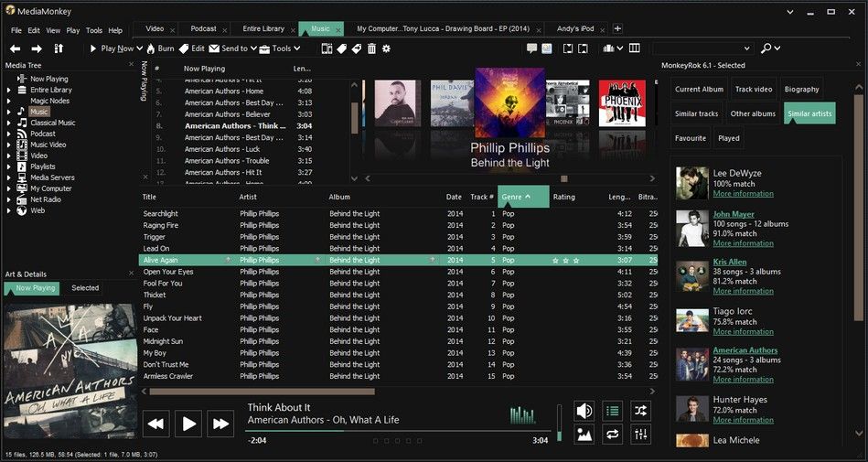Screen dimensions: 868x462
Task: Expand the My Computer tree node
Action: tap(9, 188)
